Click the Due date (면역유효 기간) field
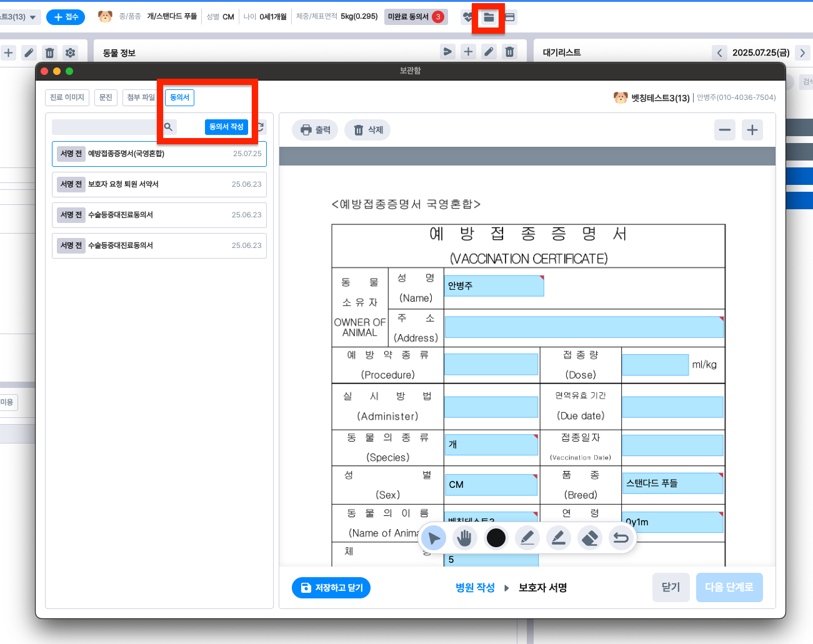Viewport: 813px width, 644px height. pyautogui.click(x=672, y=407)
